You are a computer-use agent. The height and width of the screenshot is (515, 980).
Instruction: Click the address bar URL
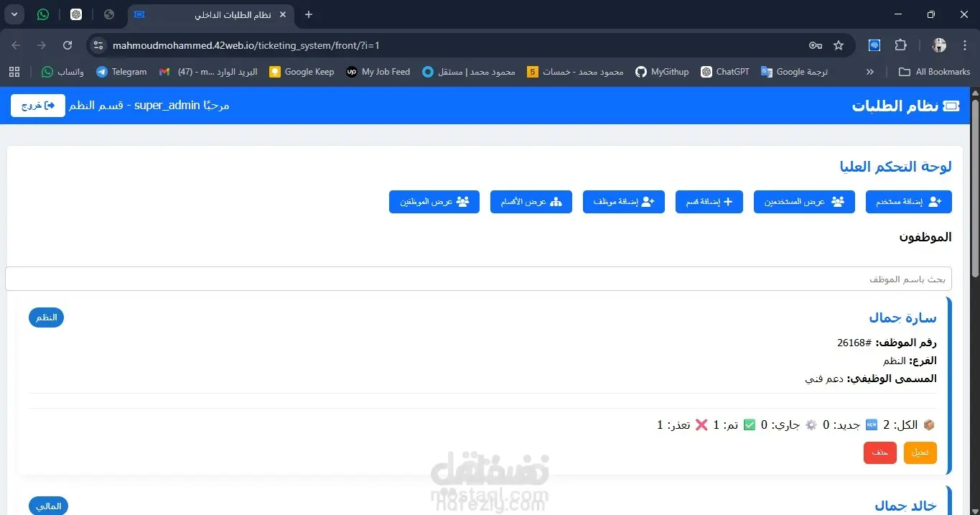pyautogui.click(x=246, y=45)
